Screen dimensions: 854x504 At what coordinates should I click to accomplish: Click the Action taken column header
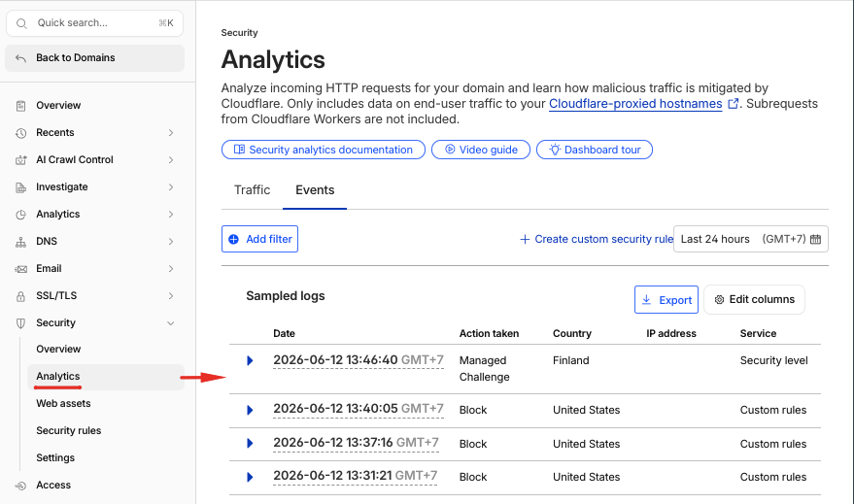tap(489, 334)
